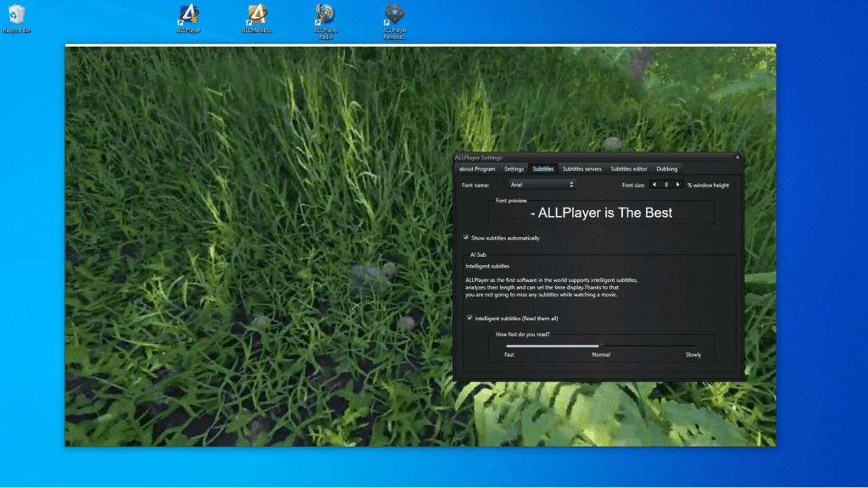Select the ALLPlayer Remote desktop shortcut
The image size is (868, 488).
(394, 21)
